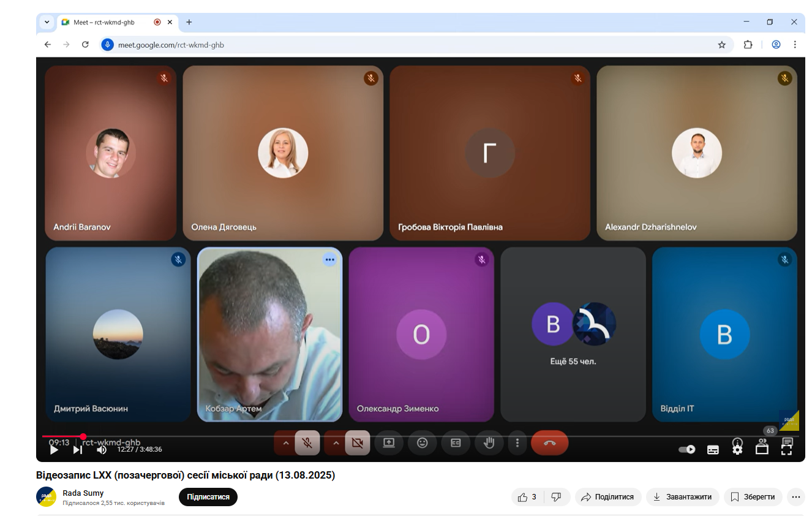Click the Підписатися subscribe button
Viewport: 812px width, 516px height.
click(208, 497)
